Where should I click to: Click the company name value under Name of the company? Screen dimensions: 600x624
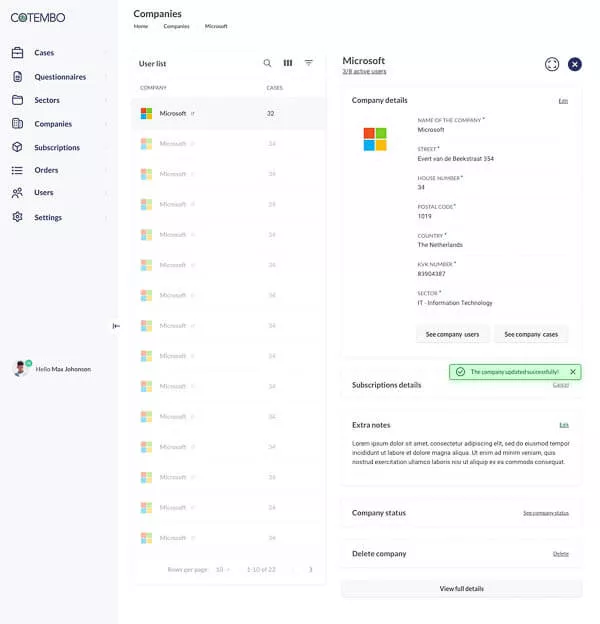point(431,130)
